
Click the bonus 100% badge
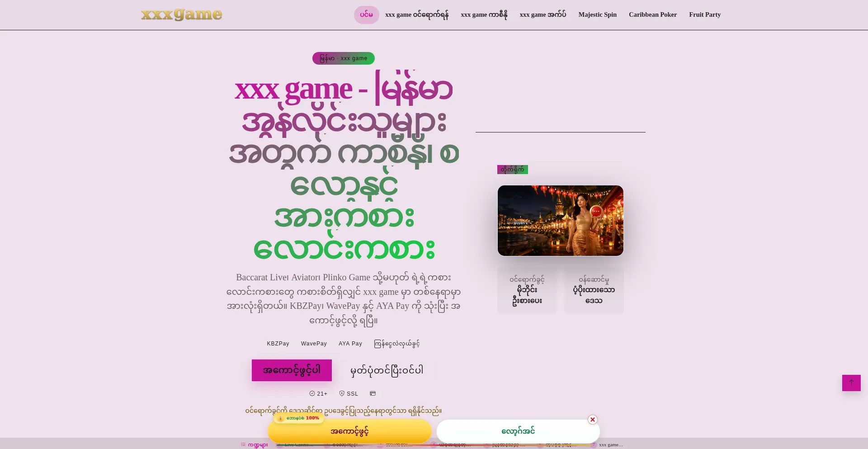point(299,418)
